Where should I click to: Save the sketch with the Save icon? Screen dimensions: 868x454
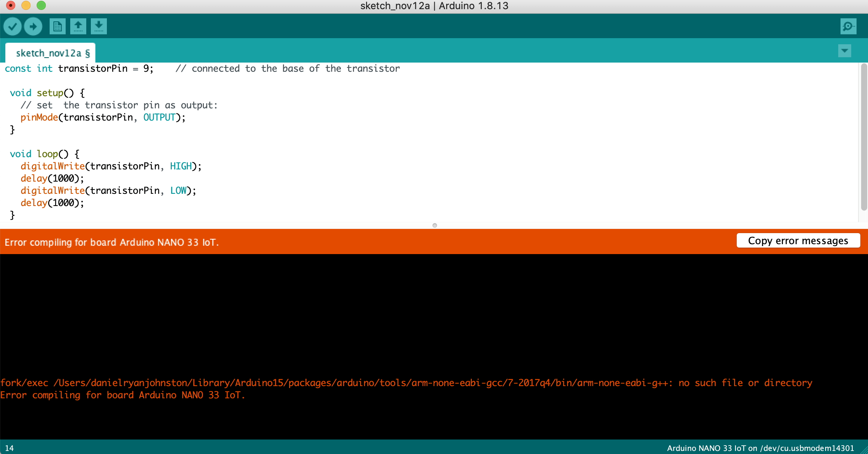coord(99,26)
